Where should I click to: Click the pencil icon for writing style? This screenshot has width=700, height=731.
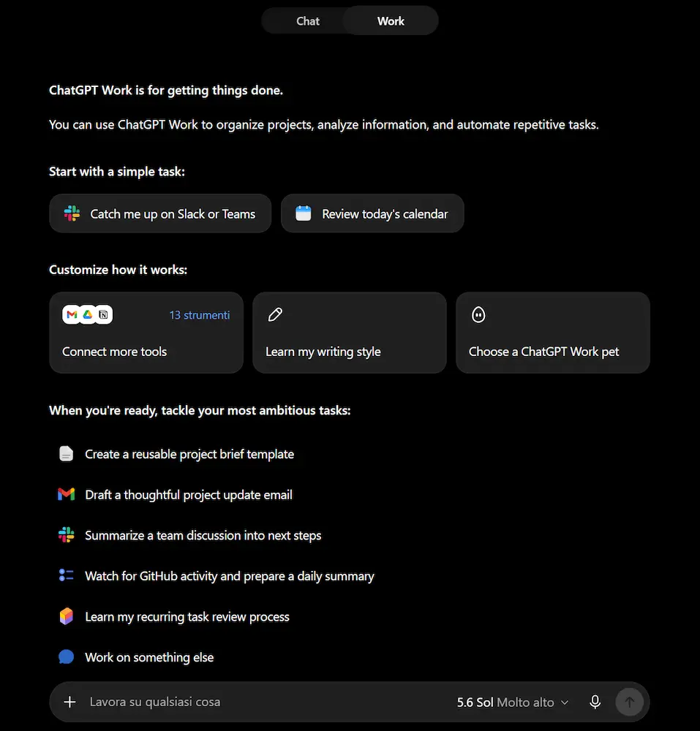[x=275, y=314]
